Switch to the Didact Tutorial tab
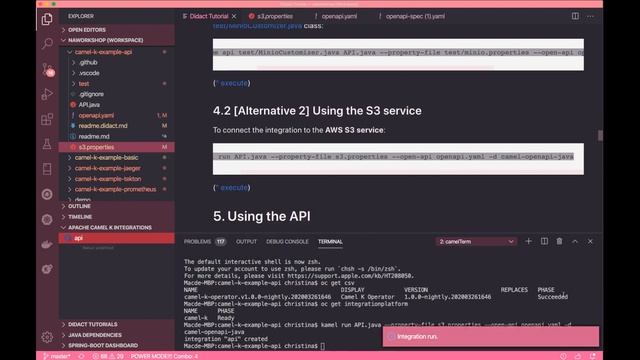This screenshot has height=360, width=640. pyautogui.click(x=209, y=16)
